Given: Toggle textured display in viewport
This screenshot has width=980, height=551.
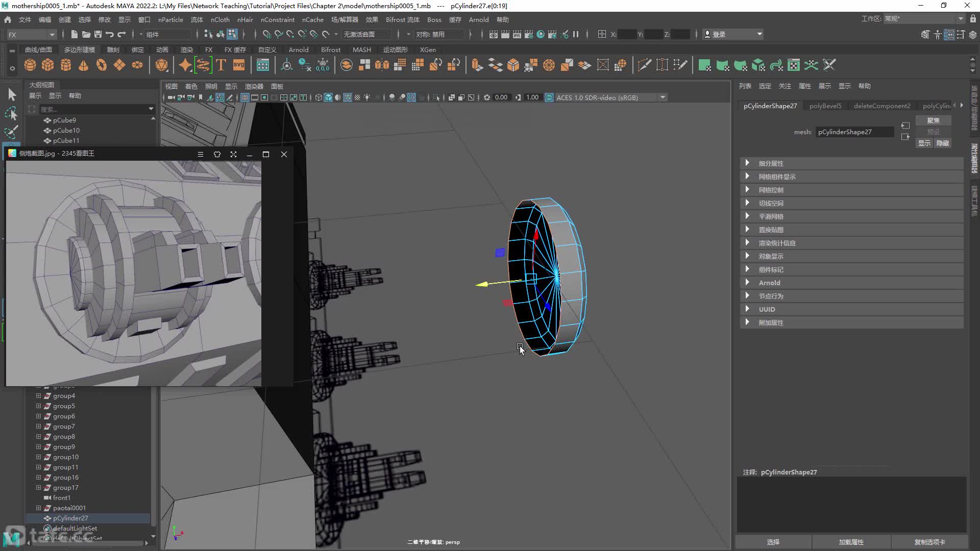Looking at the screenshot, I should click(x=357, y=97).
